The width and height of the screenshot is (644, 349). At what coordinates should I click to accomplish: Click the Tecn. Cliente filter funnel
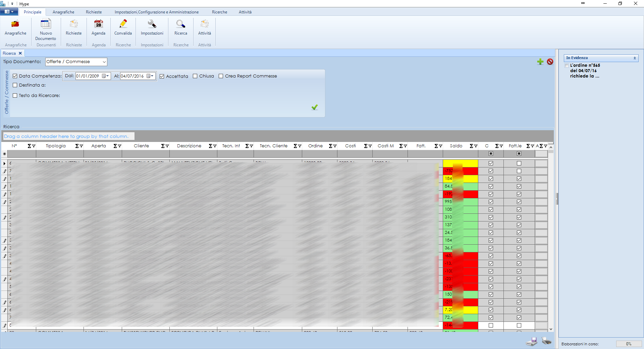click(x=300, y=146)
